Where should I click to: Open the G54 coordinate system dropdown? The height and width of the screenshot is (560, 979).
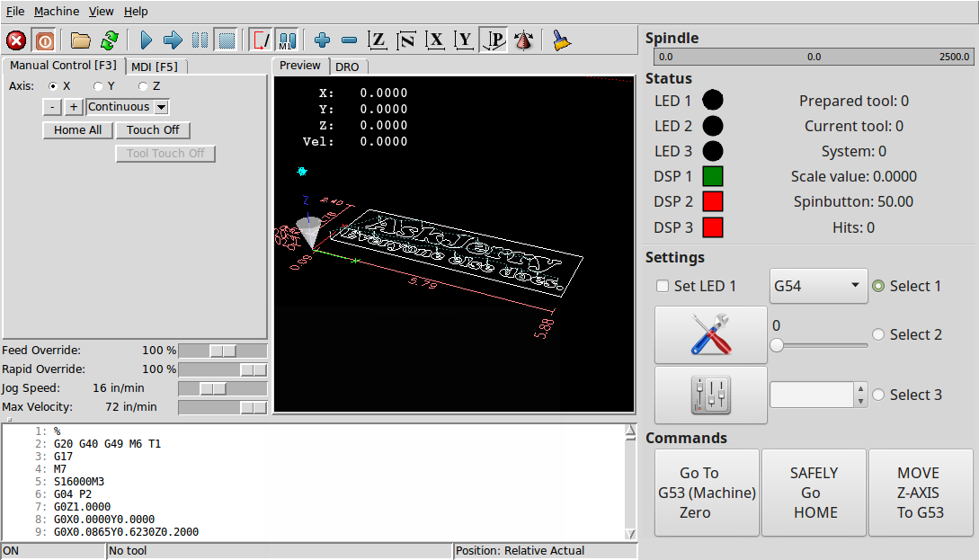819,286
